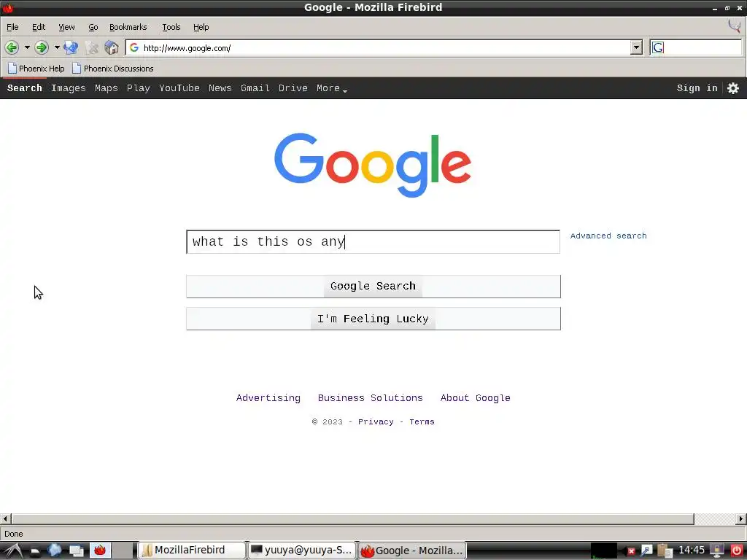Click the network tray icon beside the clipboard

pos(646,551)
